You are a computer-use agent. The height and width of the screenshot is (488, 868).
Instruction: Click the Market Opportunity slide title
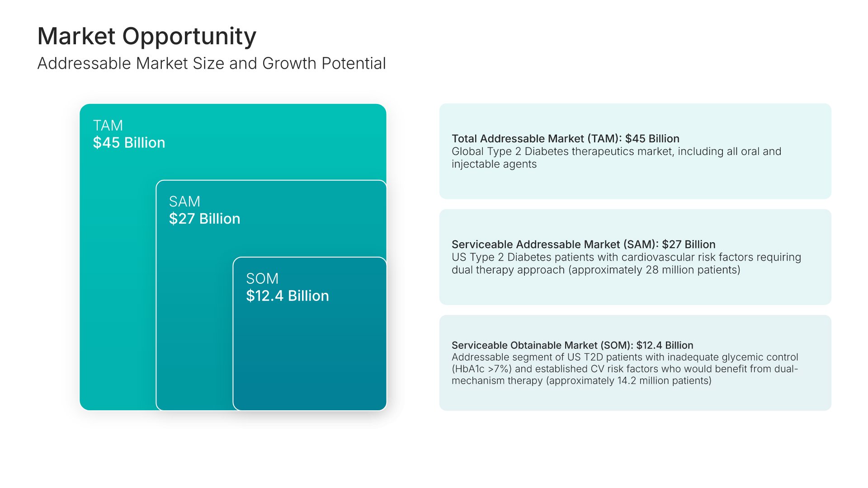[x=146, y=36]
